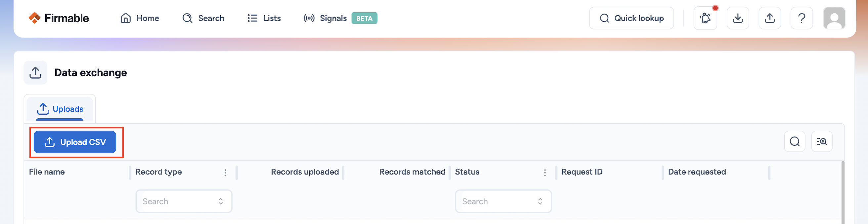Open Status column options menu
This screenshot has width=868, height=224.
click(x=545, y=173)
